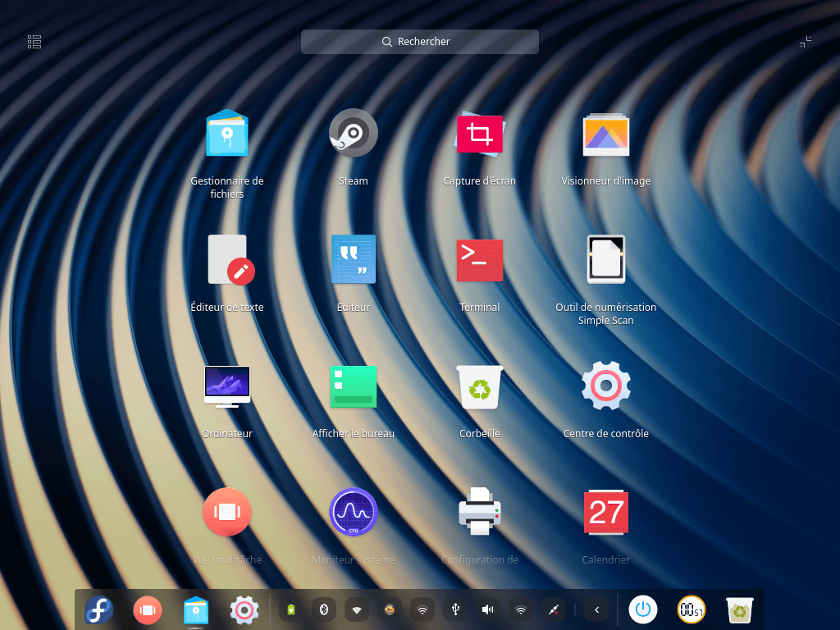The image size is (840, 630).
Task: Open Ordinateur app icon
Action: (x=227, y=386)
